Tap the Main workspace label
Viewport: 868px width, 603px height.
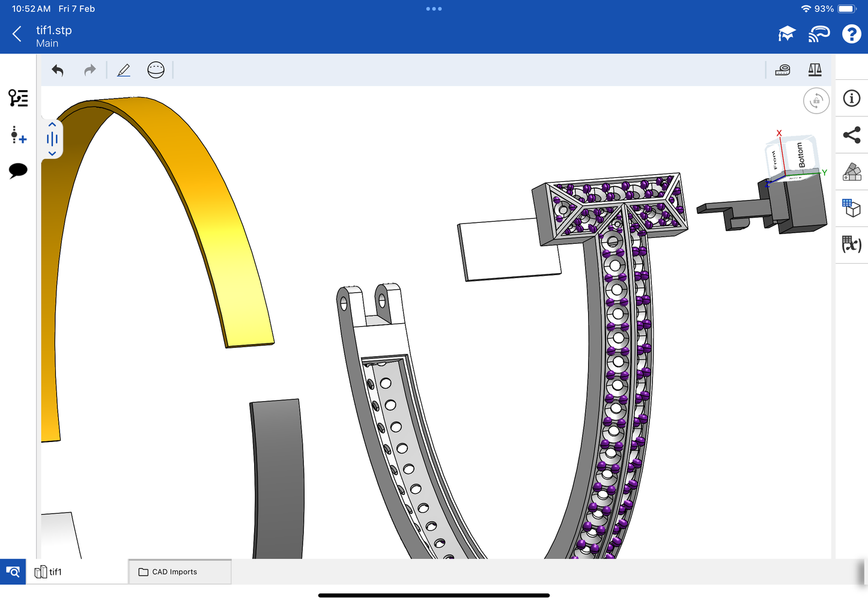point(47,43)
